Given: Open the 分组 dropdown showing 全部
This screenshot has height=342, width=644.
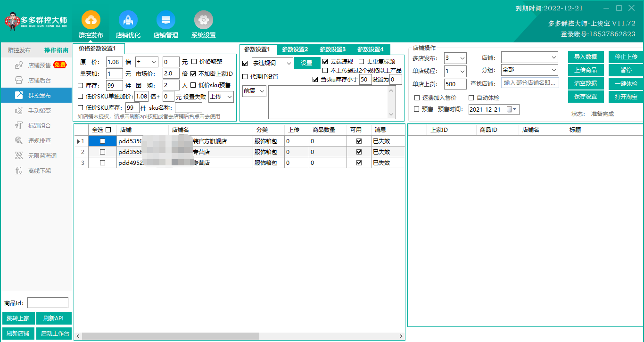Looking at the screenshot, I should [553, 70].
